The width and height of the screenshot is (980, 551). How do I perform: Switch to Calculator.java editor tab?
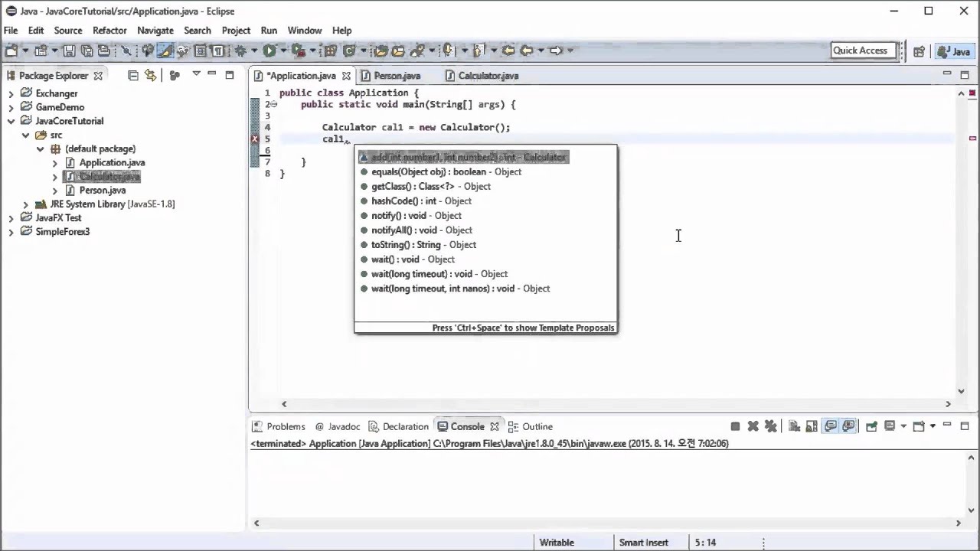488,76
